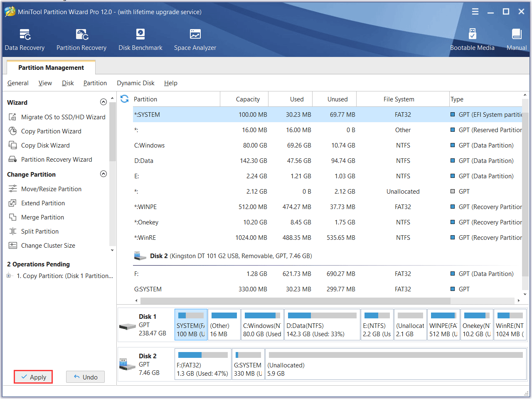Choose Change Cluster Size

[42, 246]
